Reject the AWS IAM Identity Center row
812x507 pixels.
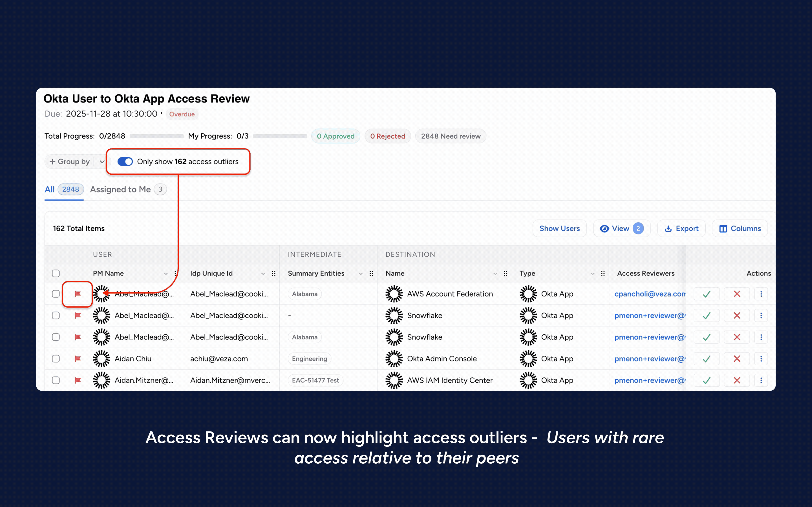(737, 380)
